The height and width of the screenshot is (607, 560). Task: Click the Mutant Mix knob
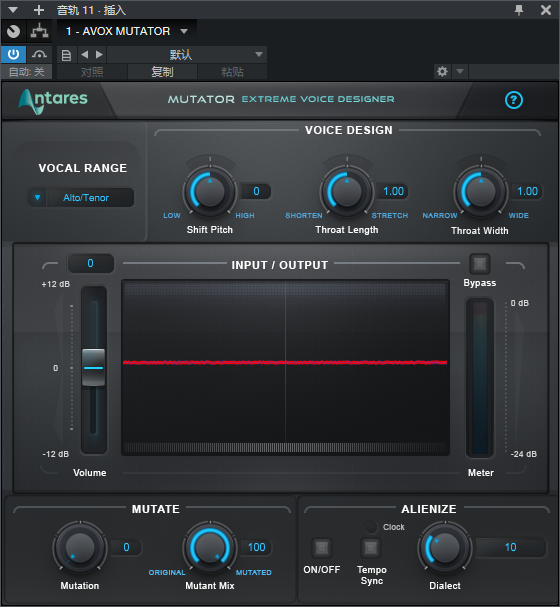(210, 547)
